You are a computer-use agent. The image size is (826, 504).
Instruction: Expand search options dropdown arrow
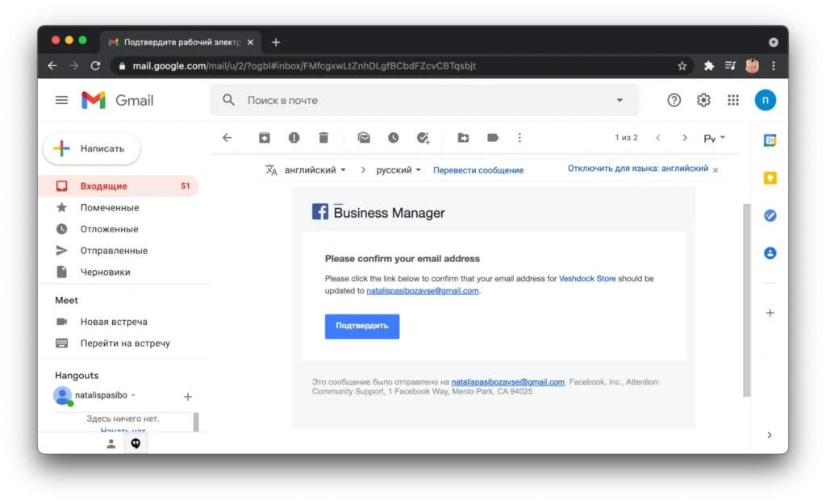[x=619, y=100]
